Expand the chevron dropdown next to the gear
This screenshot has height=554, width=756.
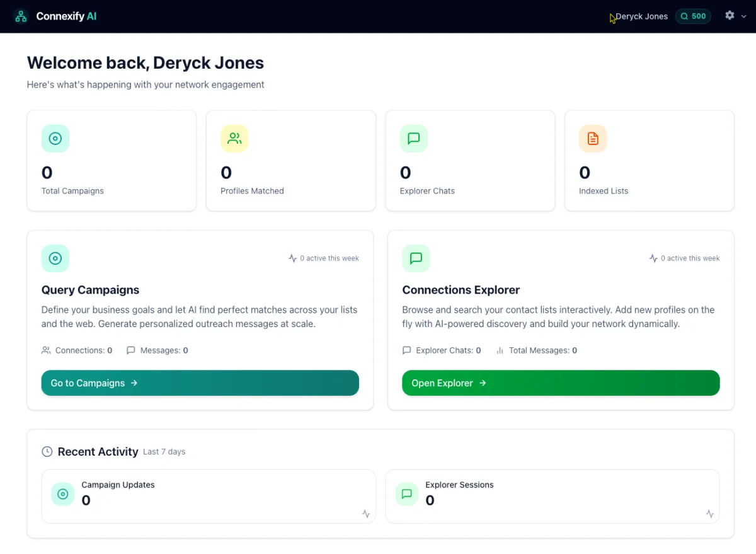point(744,16)
